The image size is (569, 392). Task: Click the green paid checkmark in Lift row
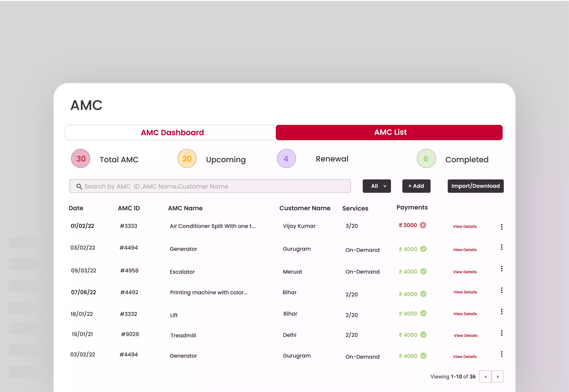click(x=423, y=313)
